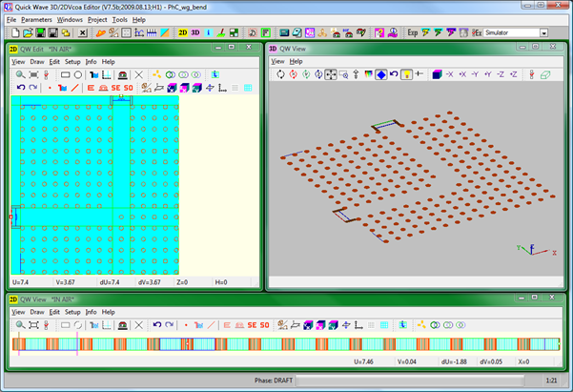Click the 3D window button in main toolbar

coord(197,32)
